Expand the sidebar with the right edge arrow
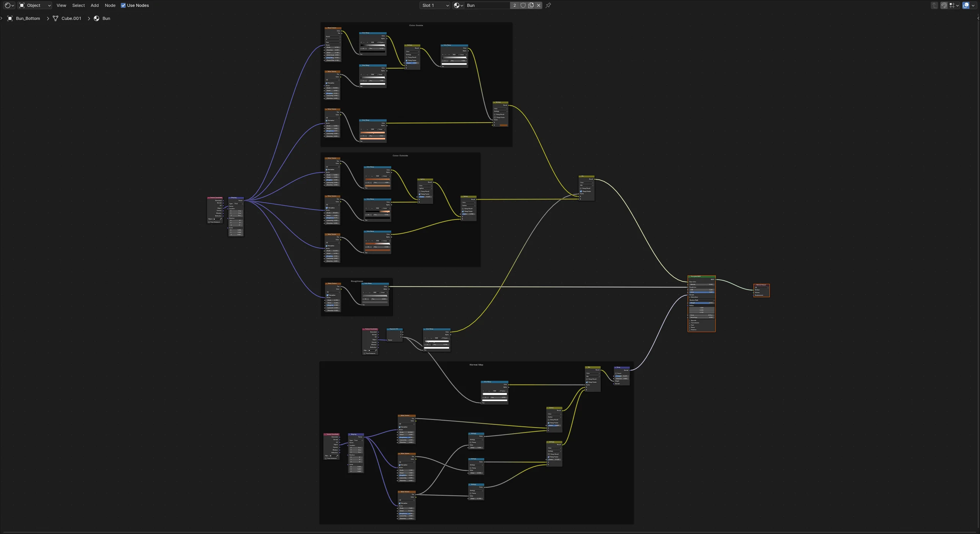The height and width of the screenshot is (534, 980). (978, 18)
